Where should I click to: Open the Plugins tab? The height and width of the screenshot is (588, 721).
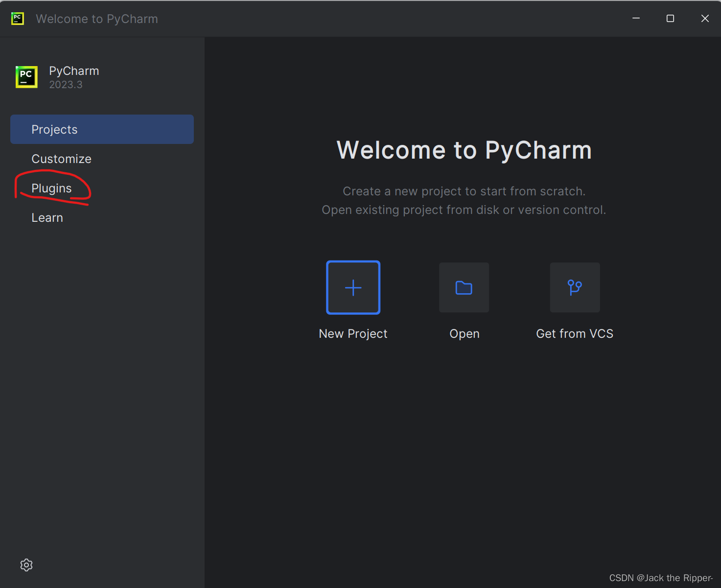102,188
